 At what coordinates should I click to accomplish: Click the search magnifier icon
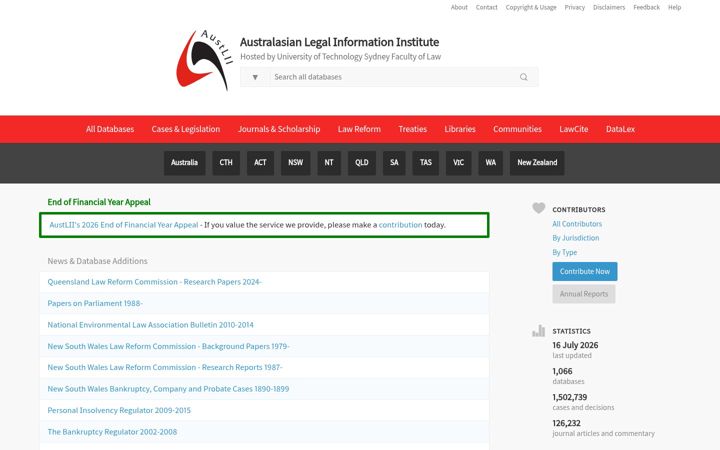523,77
